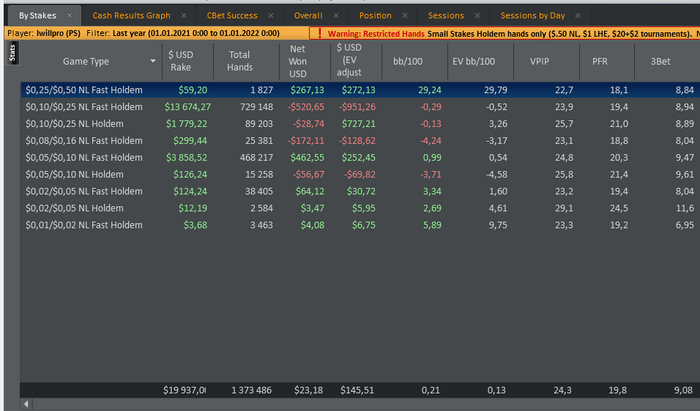Viewport: 700px width, 411px height.
Task: Switch to Cash Results Graph tab
Action: 130,16
